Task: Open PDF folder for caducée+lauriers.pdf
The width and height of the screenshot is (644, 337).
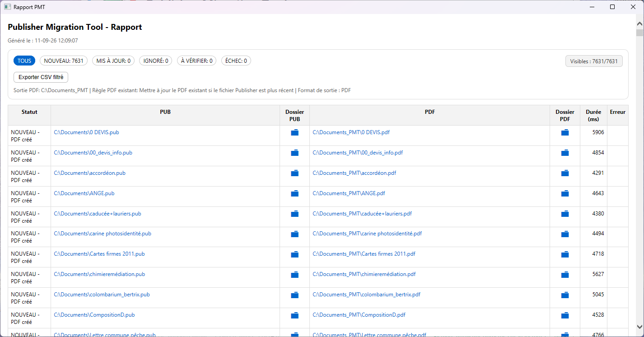Action: pos(565,214)
